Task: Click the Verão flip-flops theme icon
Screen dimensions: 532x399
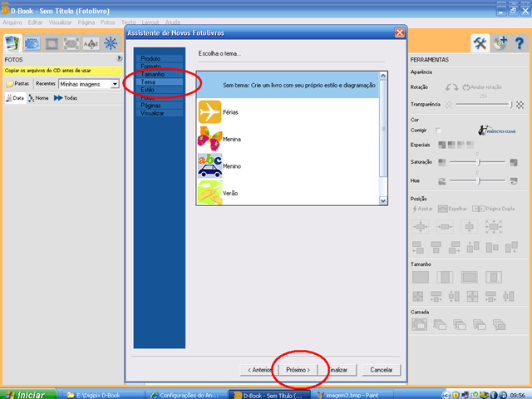Action: click(x=209, y=192)
